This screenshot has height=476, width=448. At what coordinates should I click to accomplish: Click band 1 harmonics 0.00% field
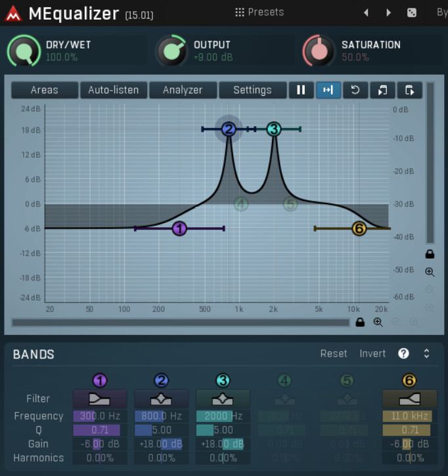tap(100, 458)
